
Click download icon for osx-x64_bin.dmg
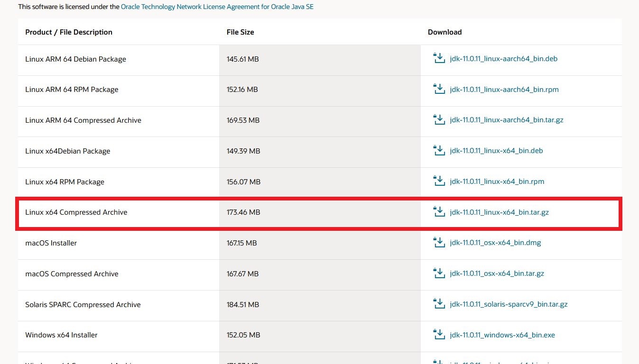click(439, 242)
